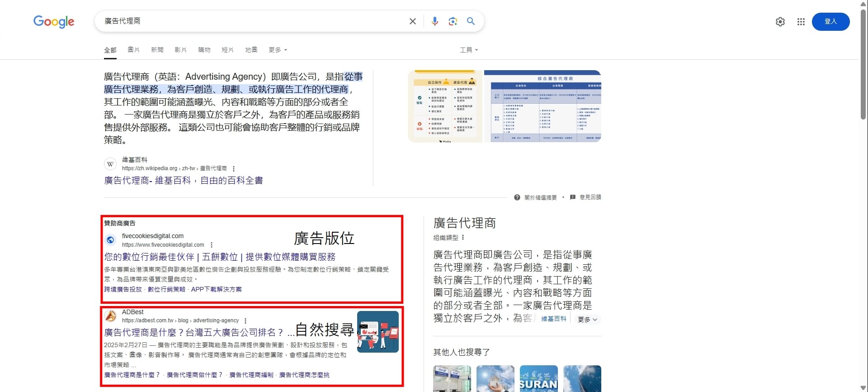Click the Google logo

54,21
